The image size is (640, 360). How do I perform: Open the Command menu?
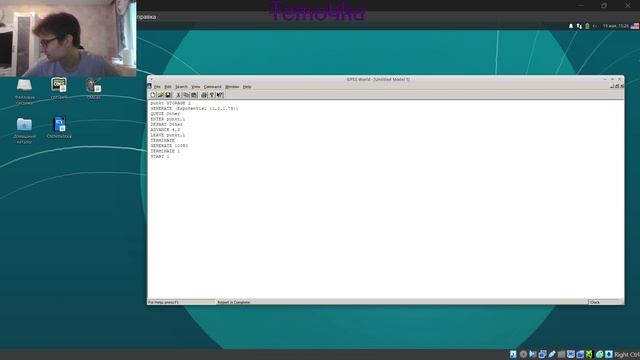tap(212, 87)
